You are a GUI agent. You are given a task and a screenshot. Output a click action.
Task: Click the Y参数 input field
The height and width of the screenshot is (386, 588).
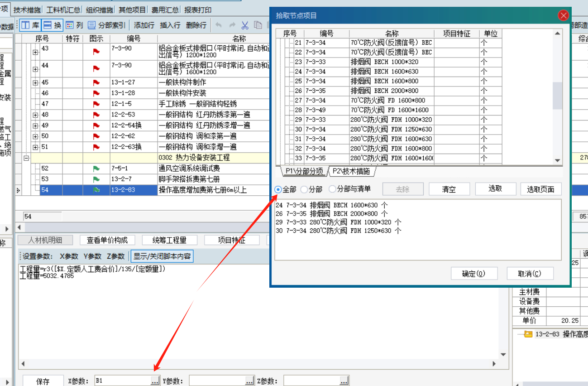point(217,381)
